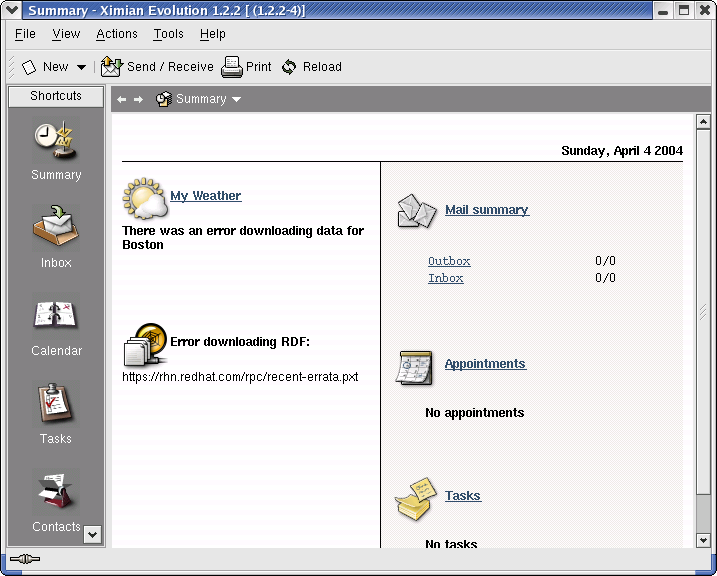Open the Help menu
This screenshot has width=717, height=576.
[213, 34]
